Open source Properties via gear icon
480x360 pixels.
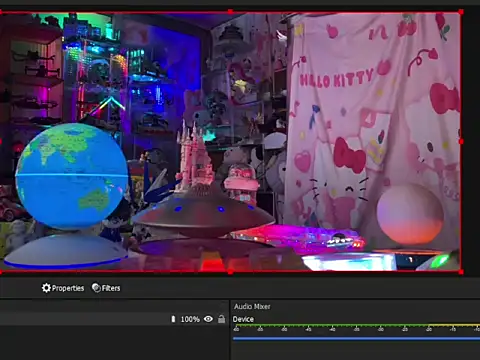pyautogui.click(x=46, y=288)
